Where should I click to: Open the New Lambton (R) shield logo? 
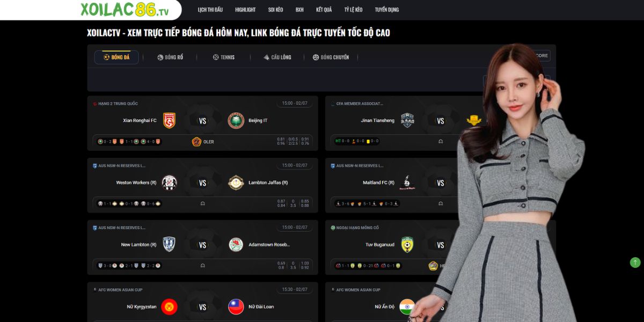(x=170, y=245)
